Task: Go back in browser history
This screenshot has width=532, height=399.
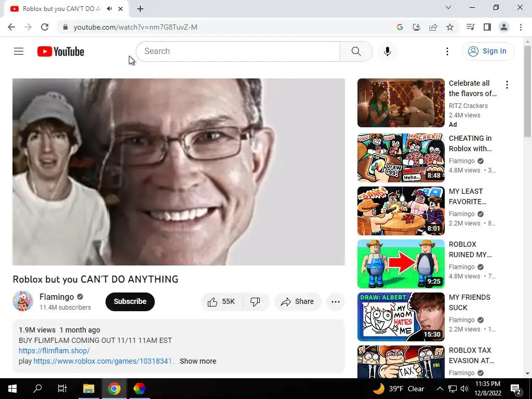Action: [x=11, y=27]
